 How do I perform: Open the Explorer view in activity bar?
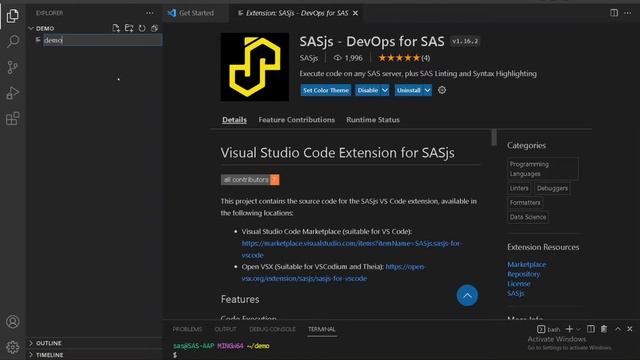click(x=13, y=16)
